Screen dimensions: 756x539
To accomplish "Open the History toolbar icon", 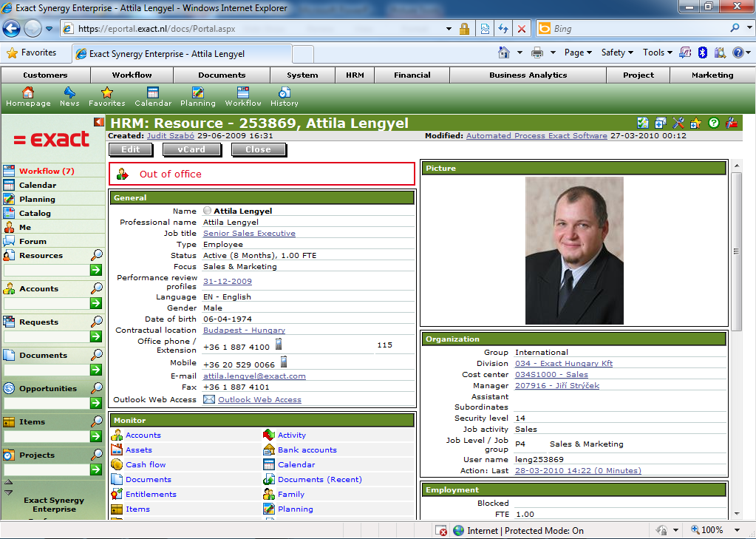I will pos(284,97).
